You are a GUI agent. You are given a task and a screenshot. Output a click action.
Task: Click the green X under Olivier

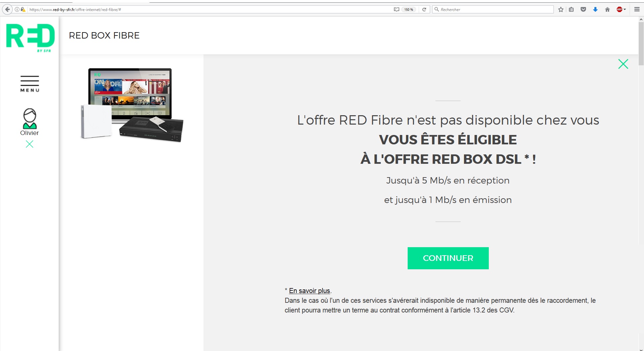pyautogui.click(x=30, y=144)
